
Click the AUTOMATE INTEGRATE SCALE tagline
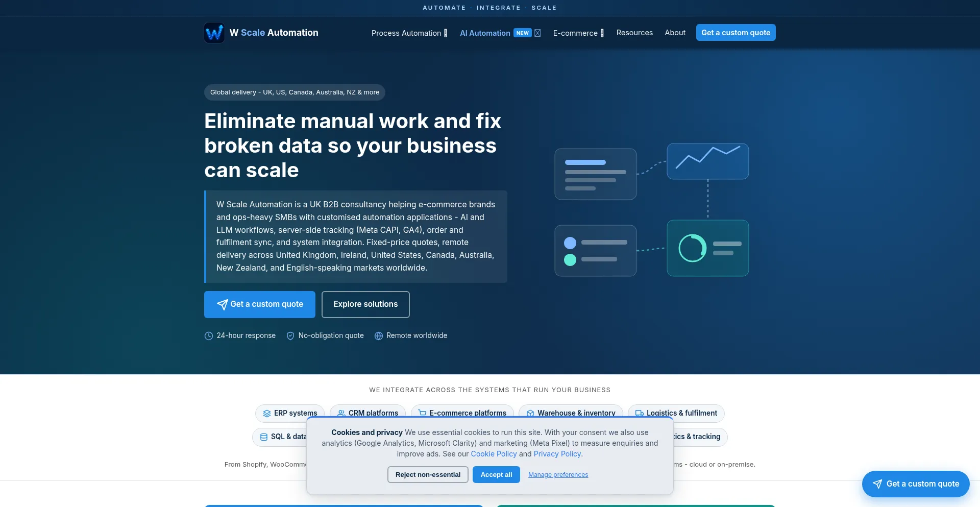pos(489,8)
